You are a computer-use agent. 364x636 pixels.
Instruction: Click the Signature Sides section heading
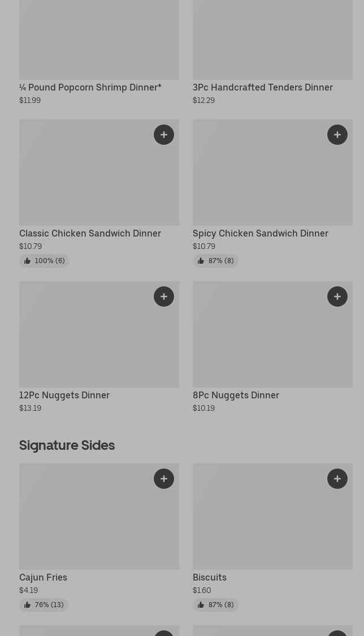(x=67, y=445)
